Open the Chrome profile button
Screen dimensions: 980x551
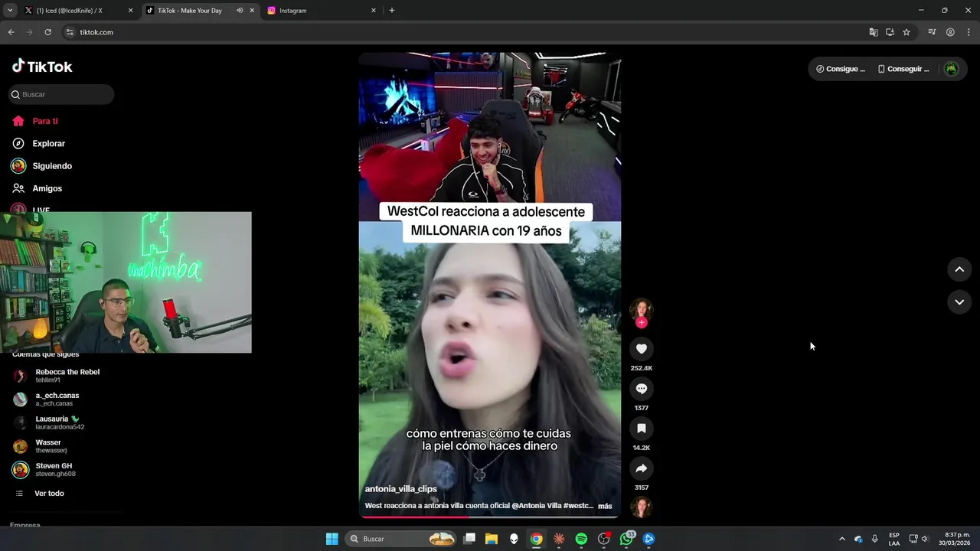pyautogui.click(x=950, y=32)
